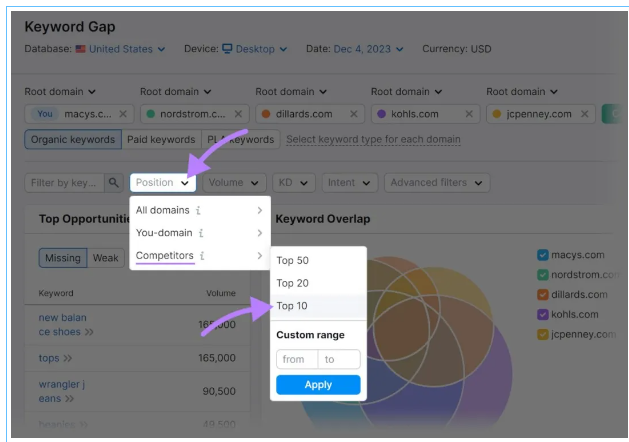Open the Date Dec 4, 2023 dropdown
This screenshot has width=629, height=442.
pos(368,49)
